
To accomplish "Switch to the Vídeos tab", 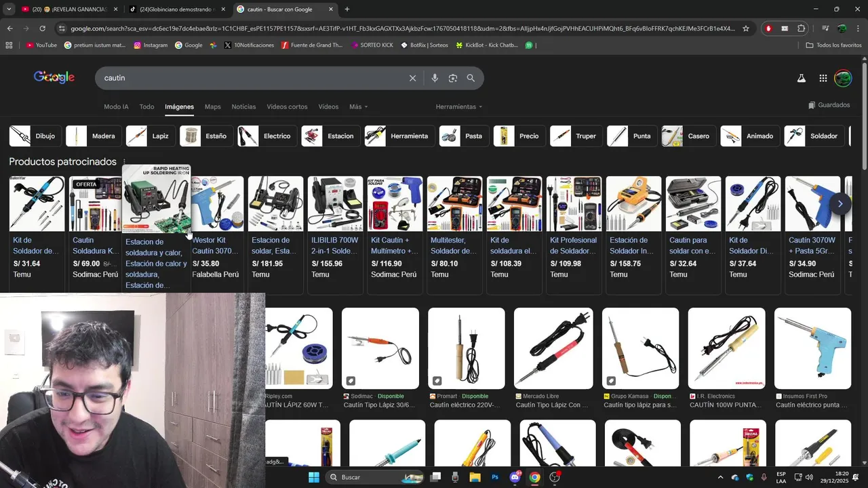I will click(328, 106).
